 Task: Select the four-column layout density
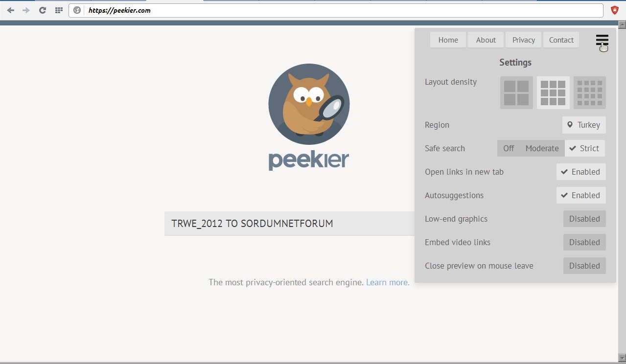pyautogui.click(x=590, y=92)
